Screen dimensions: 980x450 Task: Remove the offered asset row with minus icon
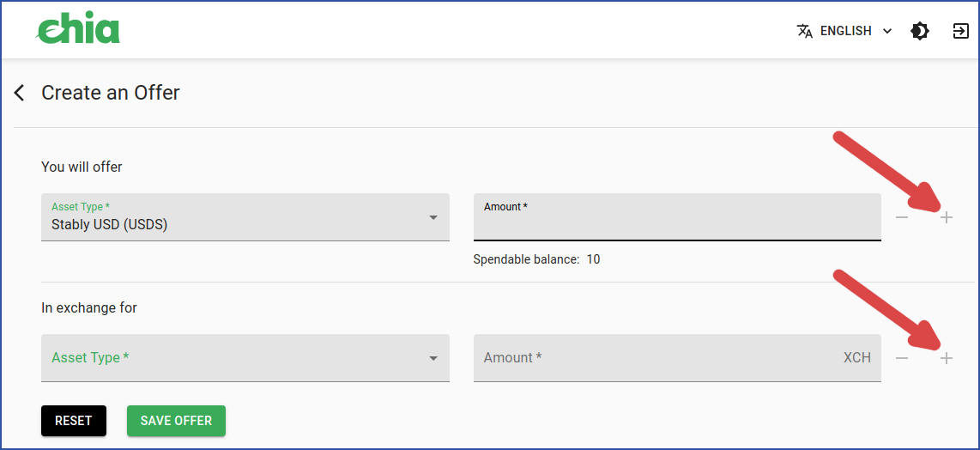click(x=901, y=217)
